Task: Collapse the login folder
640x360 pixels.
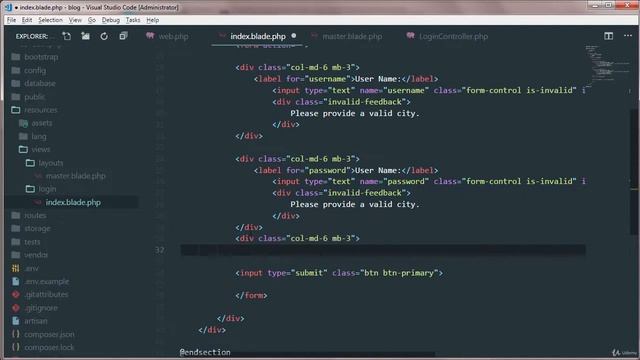Action: [47, 189]
